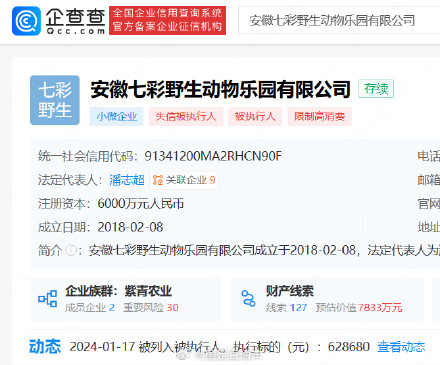Click the Qcc.com logo icon
This screenshot has width=440, height=365.
tap(26, 21)
